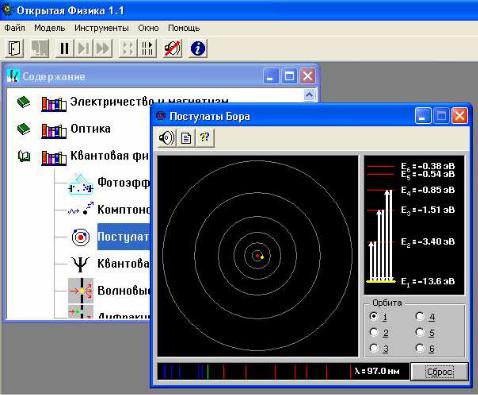Click bookshelf icon next to Квантовая физика
Image resolution: width=478 pixels, height=395 pixels.
[53, 157]
